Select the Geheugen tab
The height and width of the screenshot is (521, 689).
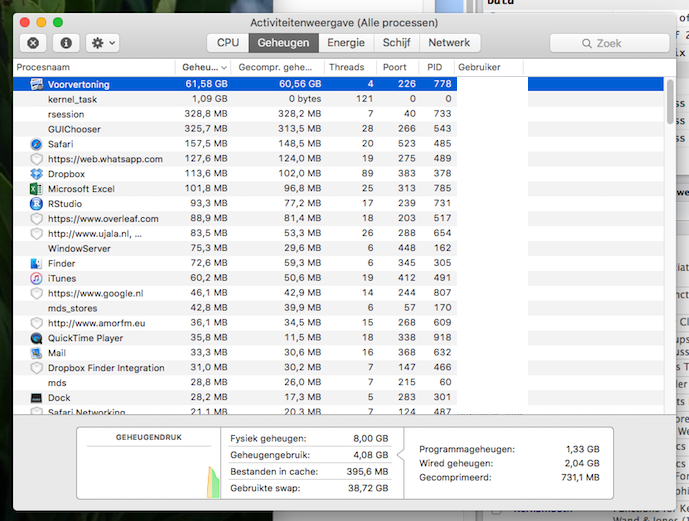coord(283,43)
